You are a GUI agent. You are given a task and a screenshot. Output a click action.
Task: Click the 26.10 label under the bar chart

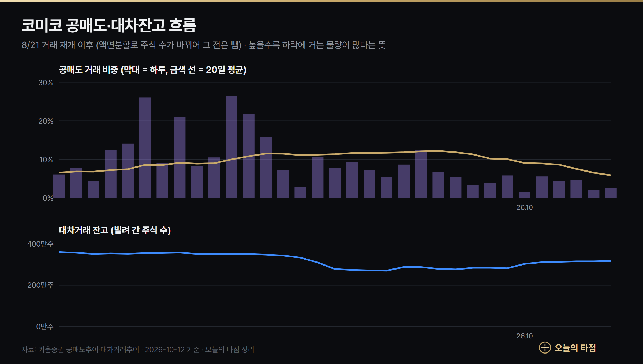tap(525, 207)
